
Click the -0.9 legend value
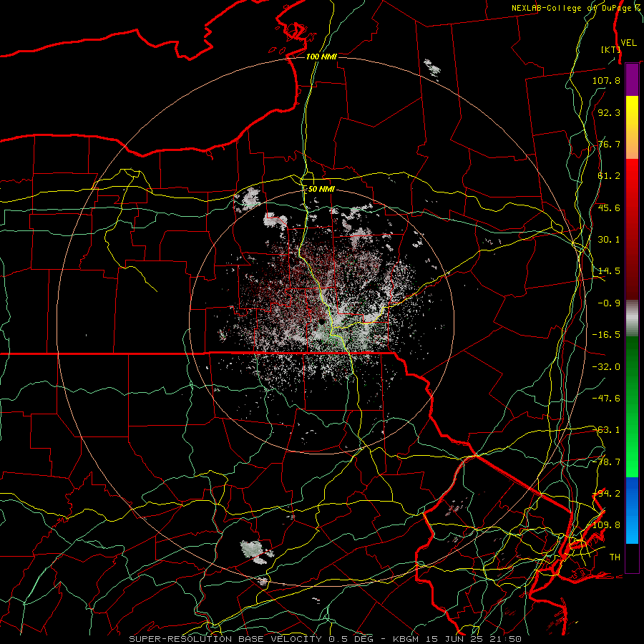pyautogui.click(x=609, y=303)
